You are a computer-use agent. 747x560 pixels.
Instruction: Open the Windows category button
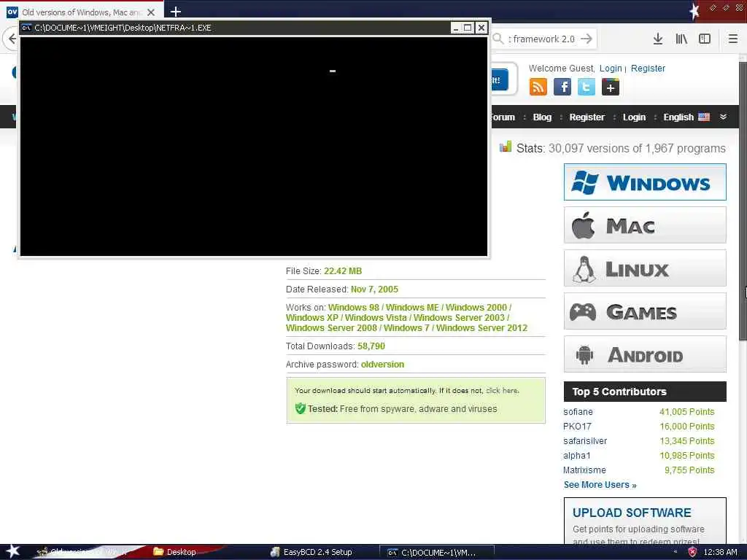[645, 182]
